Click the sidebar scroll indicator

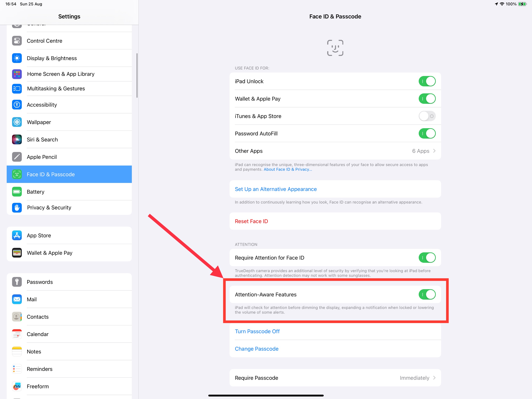(137, 75)
